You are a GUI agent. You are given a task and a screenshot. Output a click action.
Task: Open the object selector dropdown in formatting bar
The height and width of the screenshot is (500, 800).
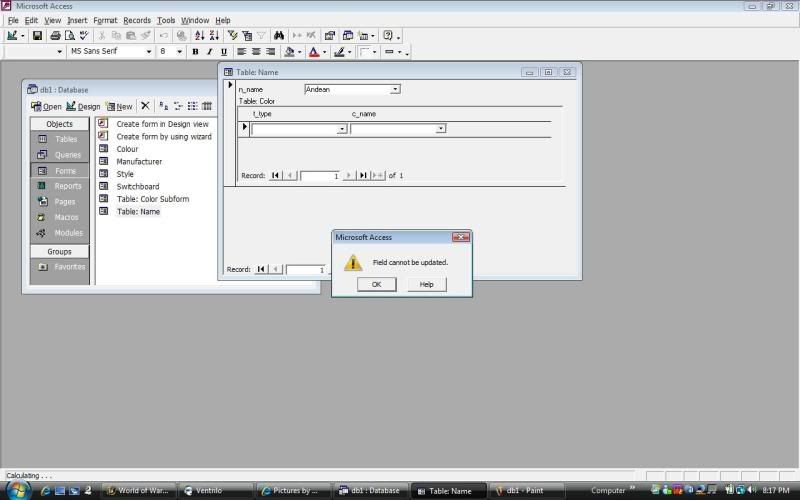pyautogui.click(x=59, y=52)
